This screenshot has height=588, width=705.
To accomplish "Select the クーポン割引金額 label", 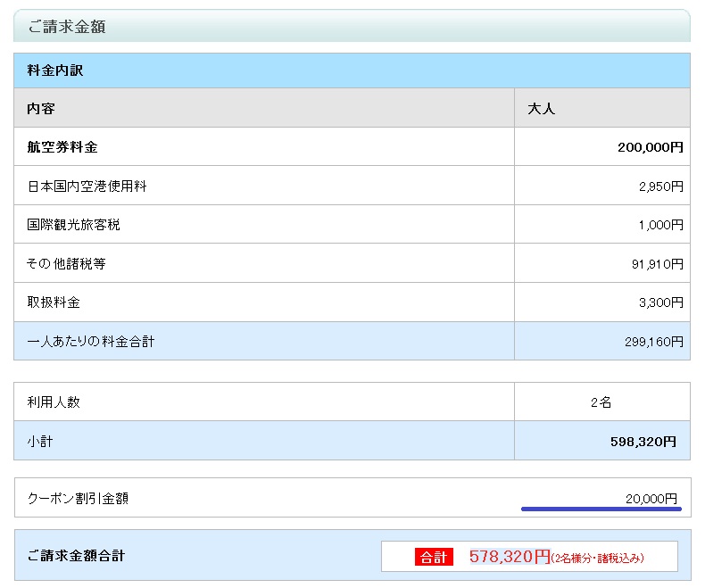I will tap(78, 499).
